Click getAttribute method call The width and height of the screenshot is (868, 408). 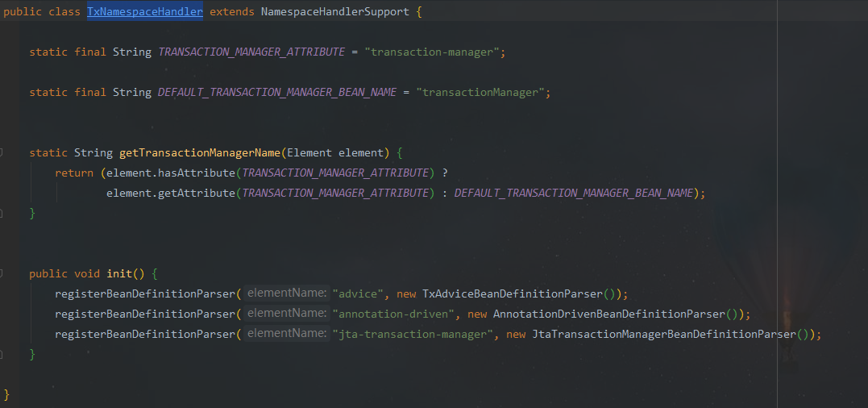point(197,194)
